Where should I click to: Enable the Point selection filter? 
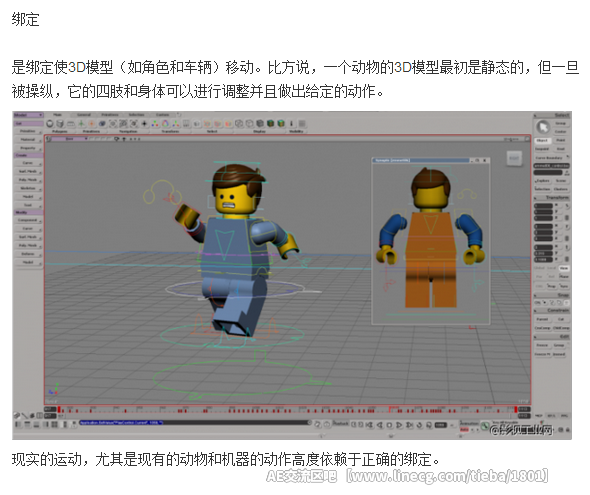(x=560, y=140)
